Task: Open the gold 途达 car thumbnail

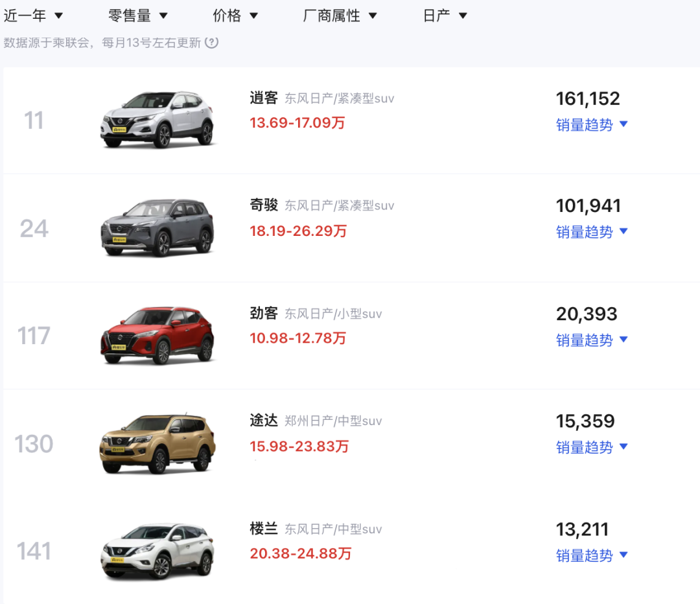Action: (157, 443)
